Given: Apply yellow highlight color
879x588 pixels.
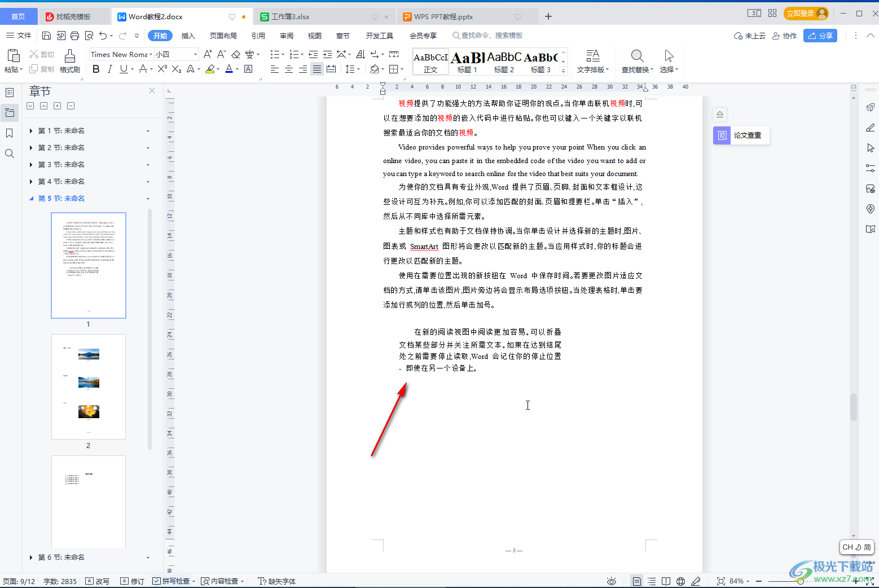Looking at the screenshot, I should point(210,69).
